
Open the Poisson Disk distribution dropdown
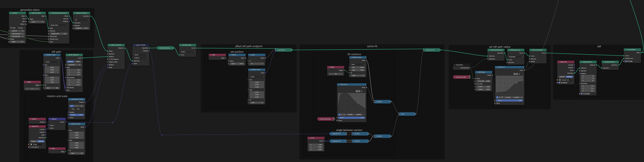click(59, 25)
